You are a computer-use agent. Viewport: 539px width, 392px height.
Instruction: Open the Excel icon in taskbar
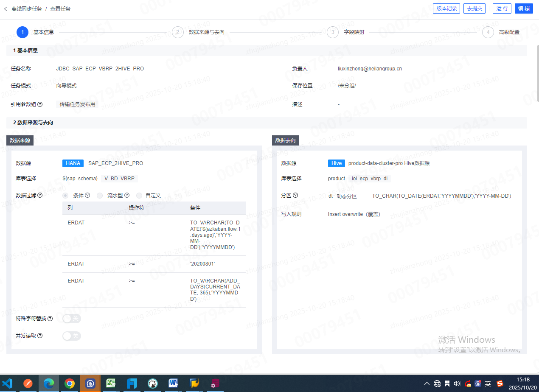[111, 384]
